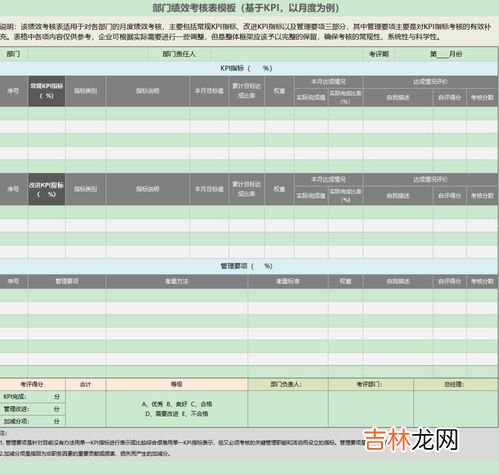Click the 总经理: signature header
The image size is (499, 475).
tap(455, 384)
